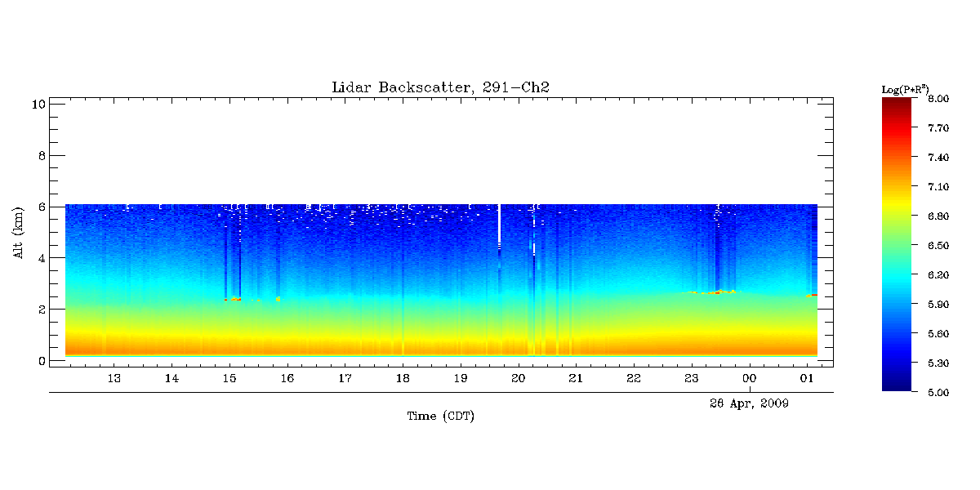Screen dimensions: 980x490
Task: Click the colorbar value "6.50"
Action: coord(938,246)
